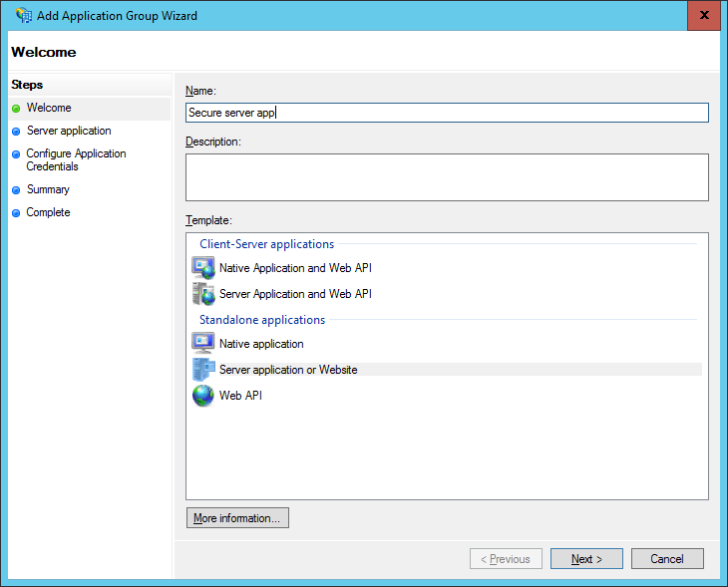Image resolution: width=728 pixels, height=587 pixels.
Task: Select the standalone Native application icon
Action: click(203, 344)
